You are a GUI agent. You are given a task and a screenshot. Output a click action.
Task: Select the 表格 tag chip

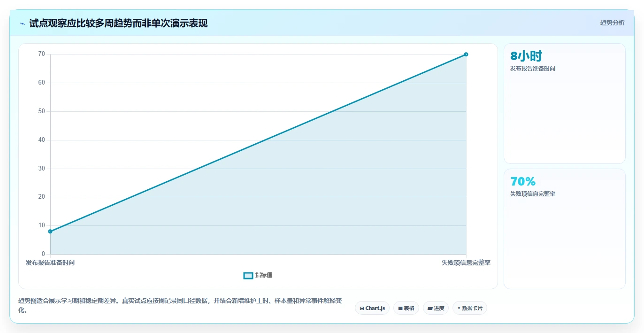[x=406, y=308]
